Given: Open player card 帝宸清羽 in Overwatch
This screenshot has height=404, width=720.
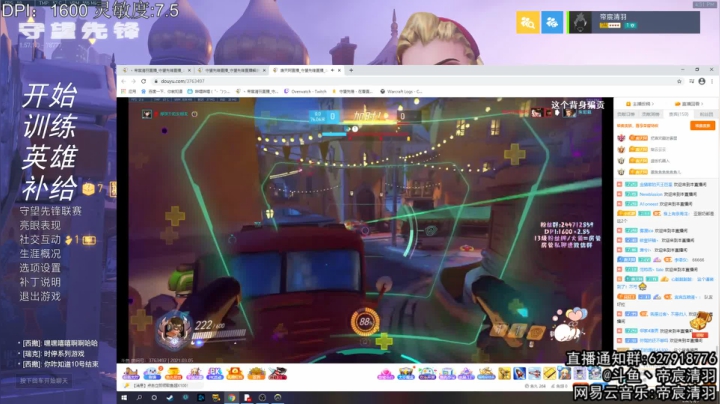Looking at the screenshot, I should 635,22.
